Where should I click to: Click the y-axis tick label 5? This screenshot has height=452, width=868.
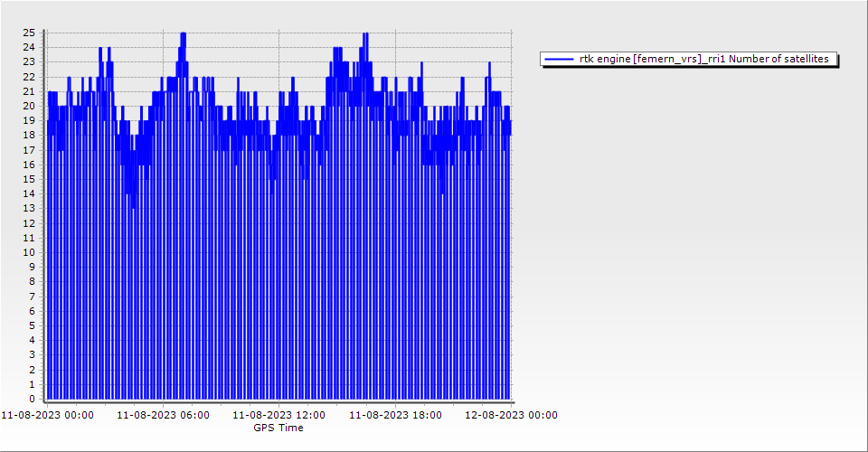click(32, 325)
